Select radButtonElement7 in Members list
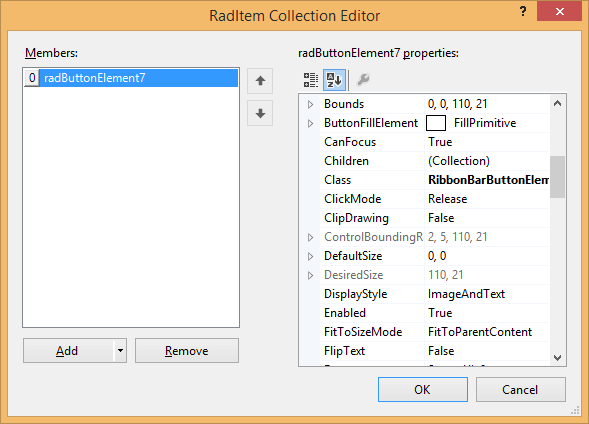This screenshot has height=424, width=589. [131, 78]
